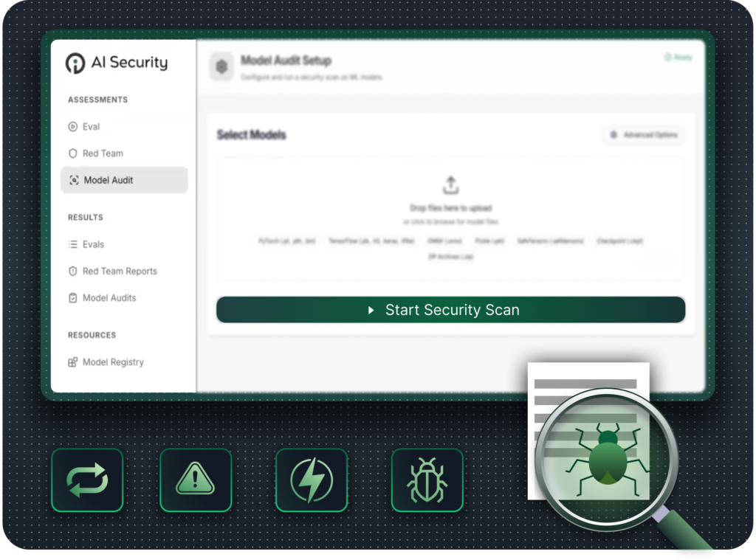
Task: Select Model Audit in the sidebar
Action: point(109,180)
